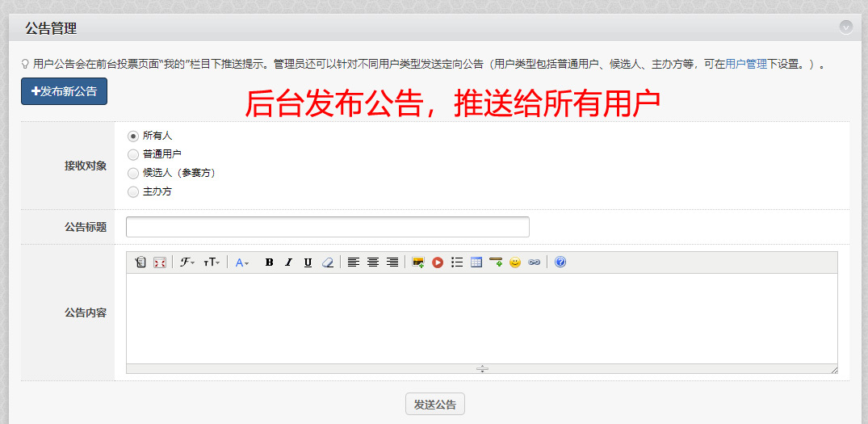The height and width of the screenshot is (424, 868).
Task: Open the smiley emoticon picker
Action: click(515, 262)
